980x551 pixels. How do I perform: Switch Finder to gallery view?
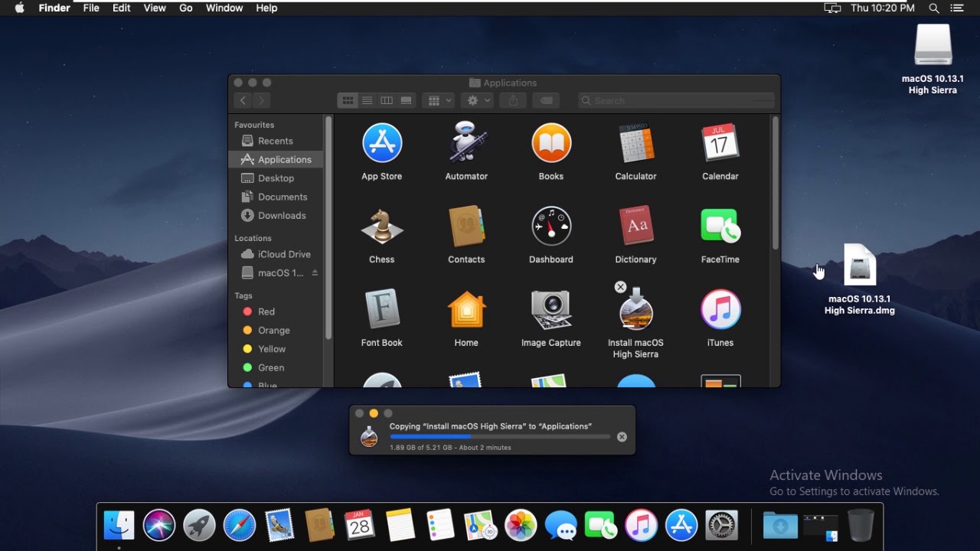(x=407, y=100)
